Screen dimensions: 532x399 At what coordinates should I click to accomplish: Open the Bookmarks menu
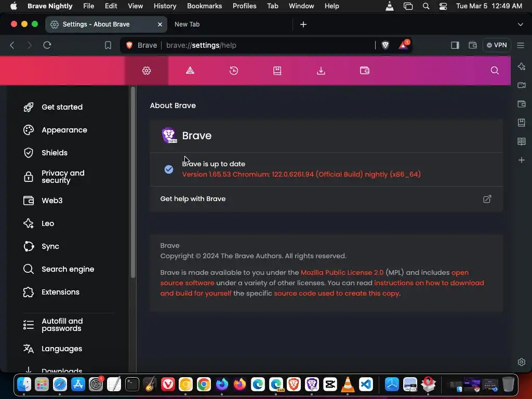point(205,6)
